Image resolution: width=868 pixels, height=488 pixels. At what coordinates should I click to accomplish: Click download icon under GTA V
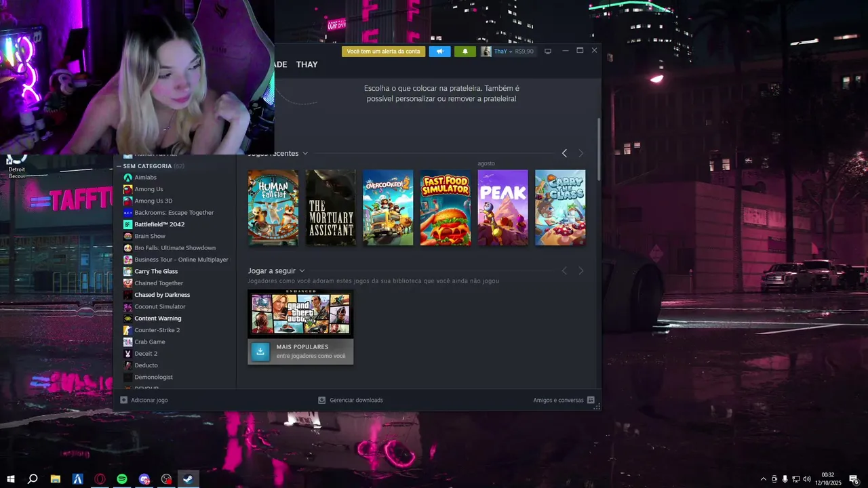tap(260, 351)
